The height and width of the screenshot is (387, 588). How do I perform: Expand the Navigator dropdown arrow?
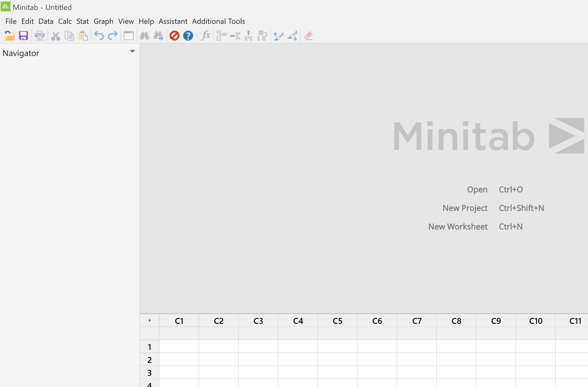(132, 51)
